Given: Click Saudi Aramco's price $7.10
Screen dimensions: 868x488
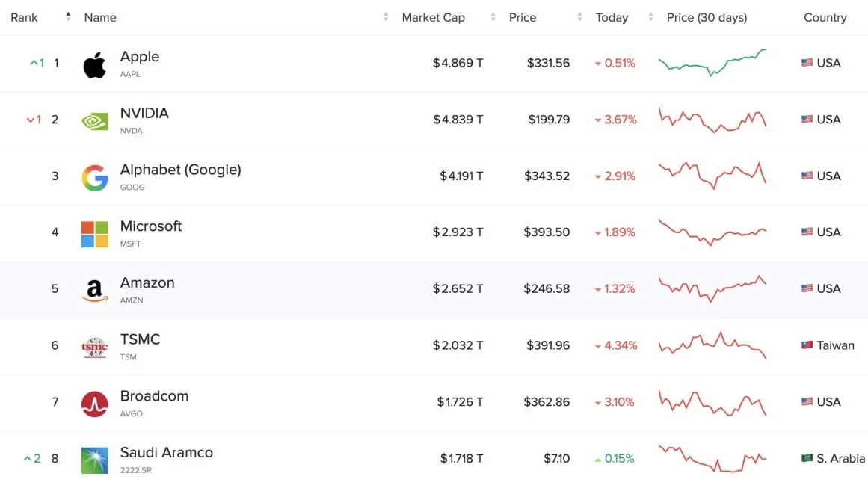Looking at the screenshot, I should tap(556, 459).
